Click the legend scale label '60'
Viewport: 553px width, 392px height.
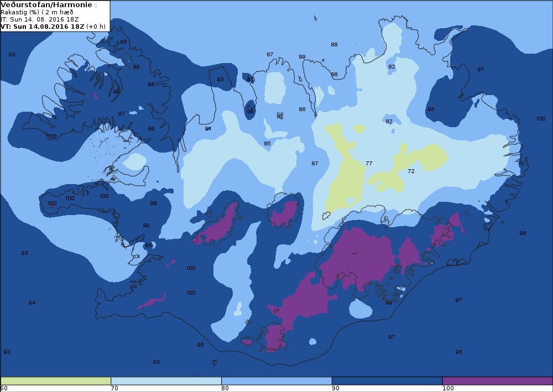click(x=4, y=388)
